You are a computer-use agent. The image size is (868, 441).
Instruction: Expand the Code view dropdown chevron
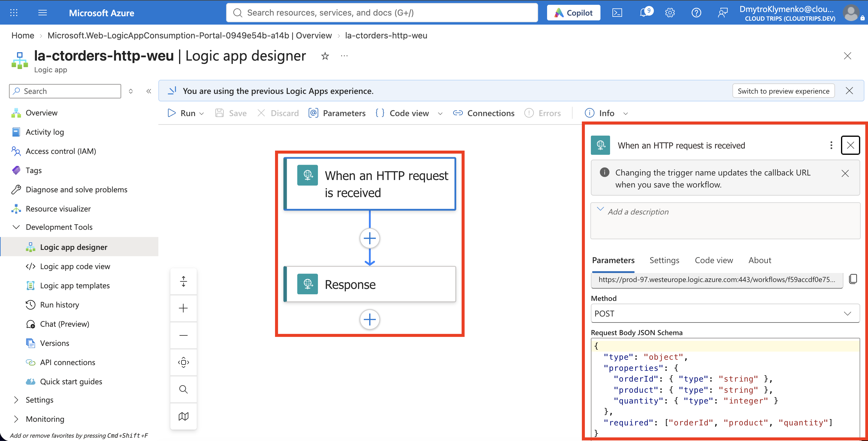click(440, 114)
